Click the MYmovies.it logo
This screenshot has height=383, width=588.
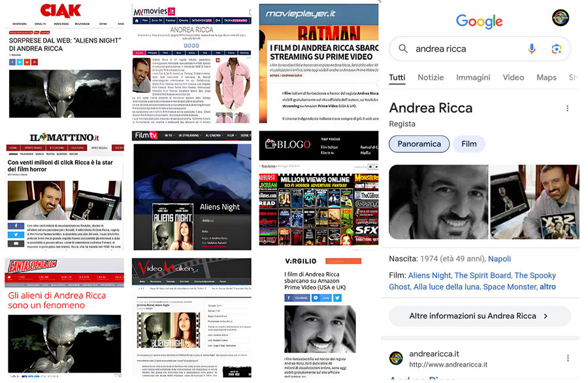click(154, 11)
